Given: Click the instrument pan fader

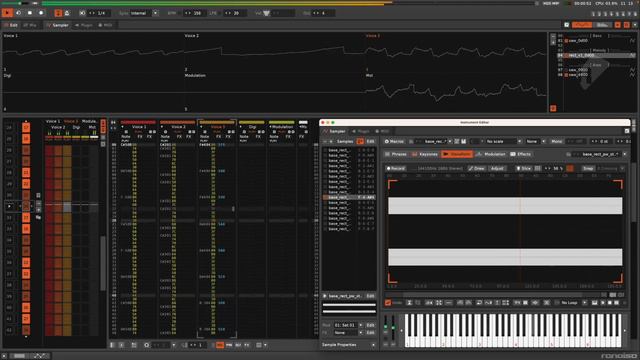Looking at the screenshot, I should pos(393,329).
